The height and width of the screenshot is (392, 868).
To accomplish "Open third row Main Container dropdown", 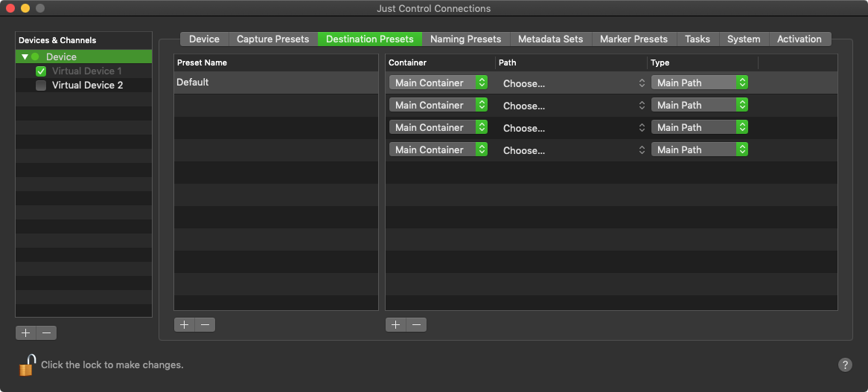I will [438, 127].
